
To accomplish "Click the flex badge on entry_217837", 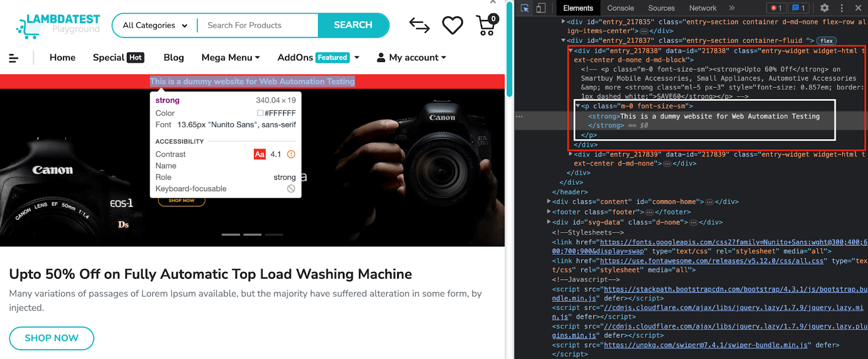I will click(827, 41).
